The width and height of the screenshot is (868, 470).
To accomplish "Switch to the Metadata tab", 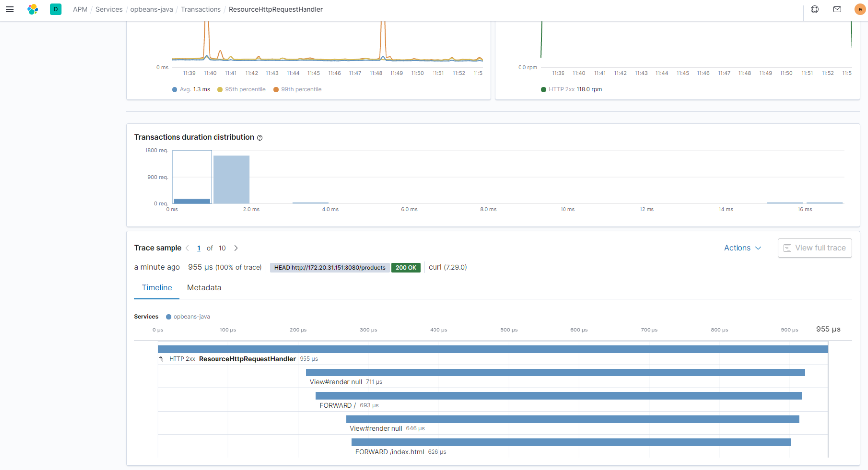I will [x=204, y=288].
